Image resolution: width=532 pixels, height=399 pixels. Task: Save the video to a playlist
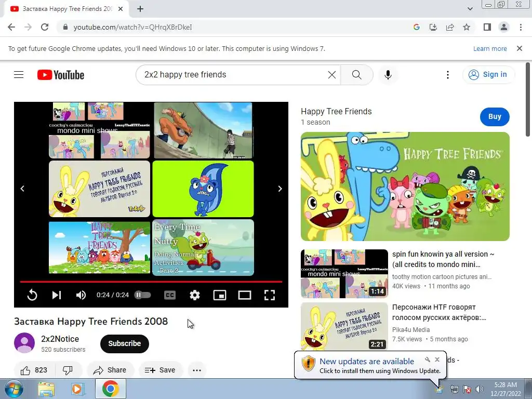pyautogui.click(x=161, y=370)
